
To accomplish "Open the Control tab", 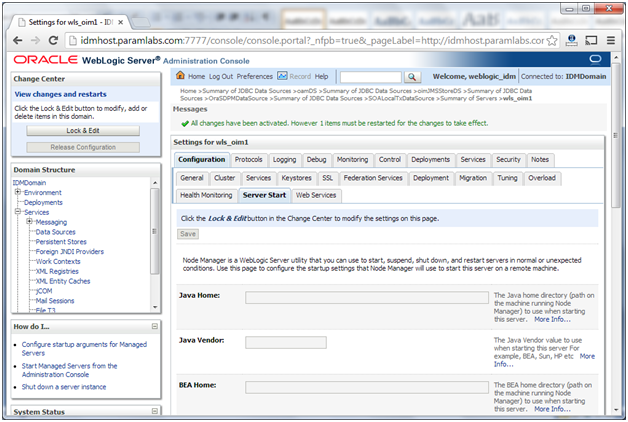I will click(390, 159).
